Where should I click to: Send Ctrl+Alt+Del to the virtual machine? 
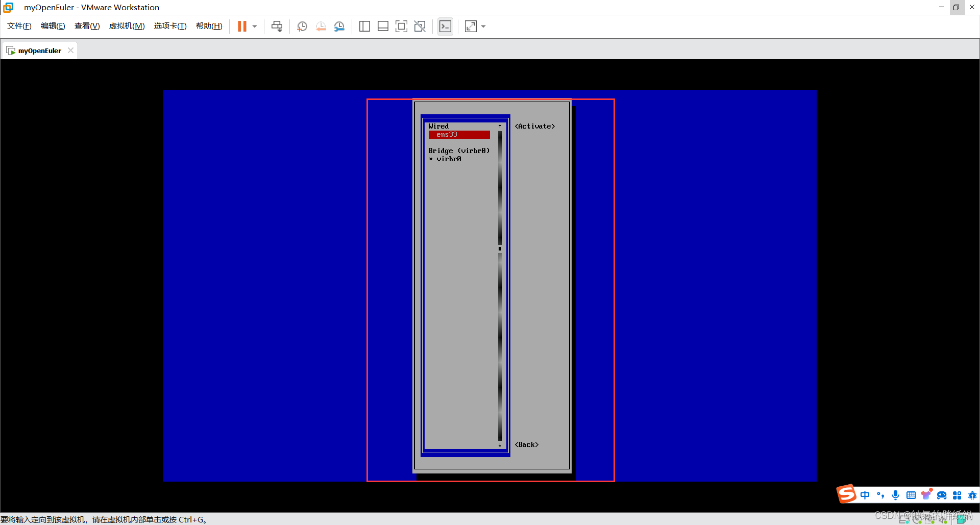(x=277, y=26)
